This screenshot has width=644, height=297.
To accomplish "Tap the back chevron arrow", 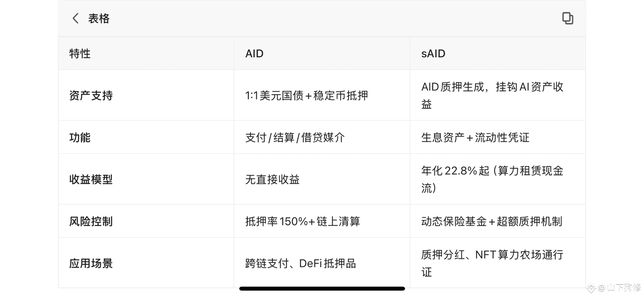I will click(75, 18).
